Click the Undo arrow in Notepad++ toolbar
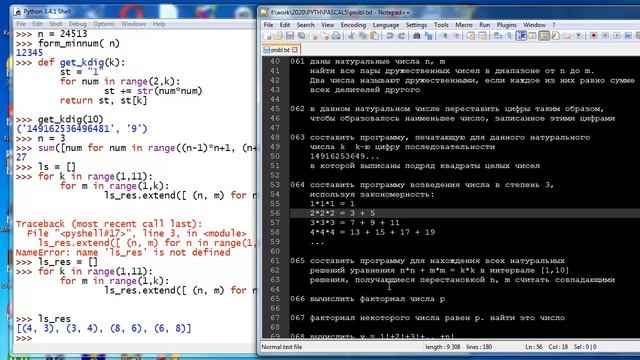Image resolution: width=640 pixels, height=360 pixels. [x=390, y=36]
